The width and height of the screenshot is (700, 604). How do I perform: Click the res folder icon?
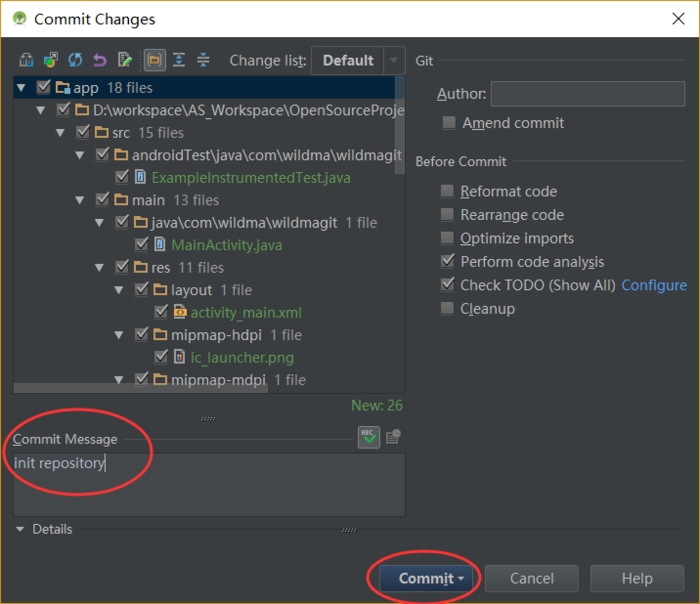pos(141,267)
